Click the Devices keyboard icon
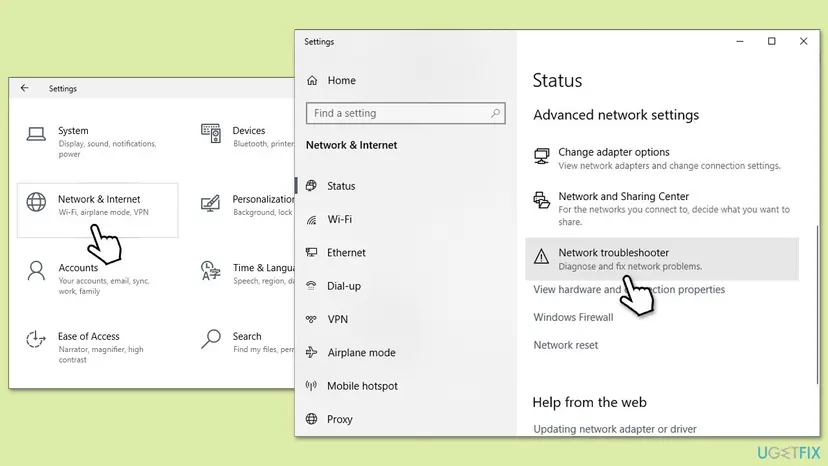The width and height of the screenshot is (828, 466). tap(211, 133)
